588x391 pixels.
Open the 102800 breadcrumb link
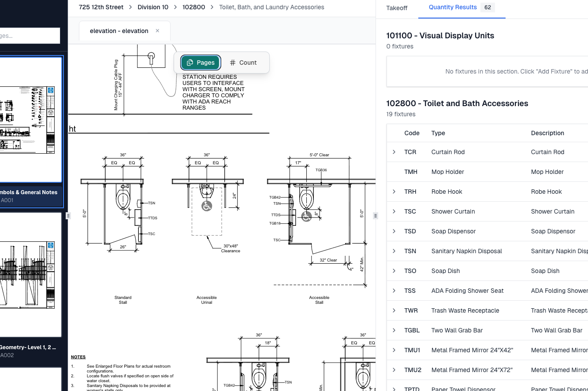click(194, 7)
